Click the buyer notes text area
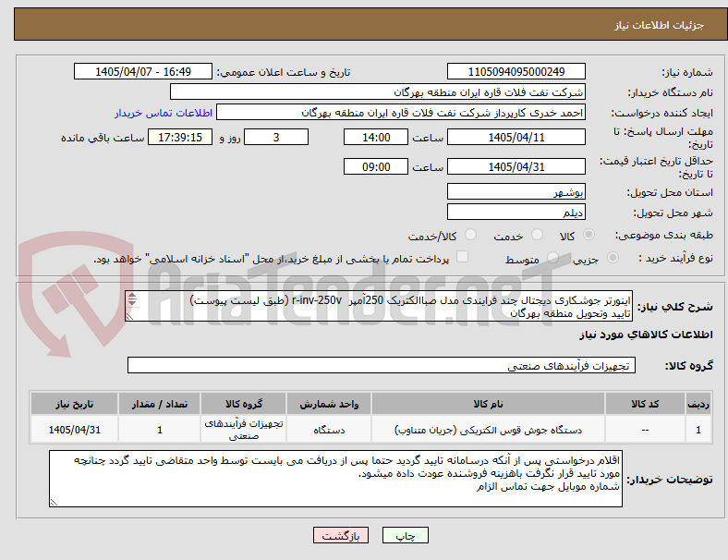 coord(335,479)
